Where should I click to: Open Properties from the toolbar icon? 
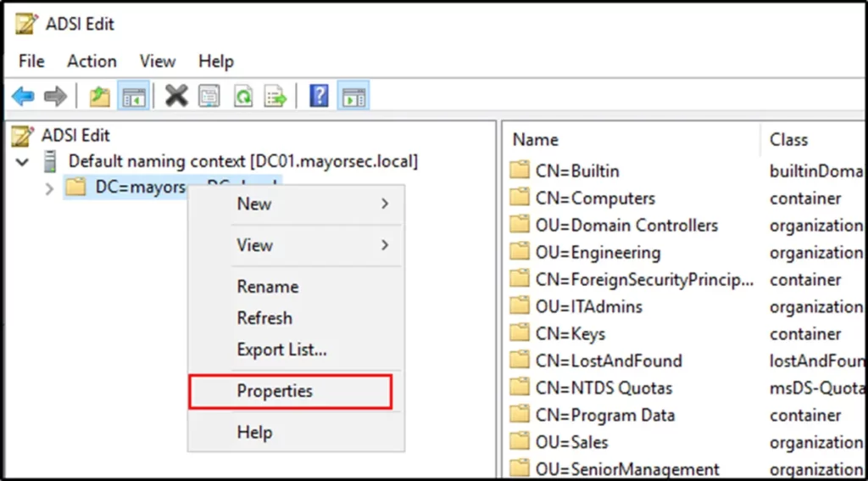point(209,97)
